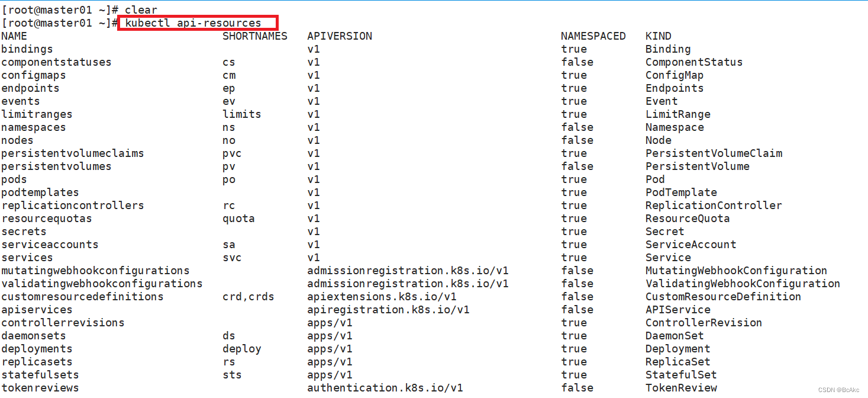The height and width of the screenshot is (398, 868).
Task: Click the 'deployments' resource name
Action: point(37,349)
